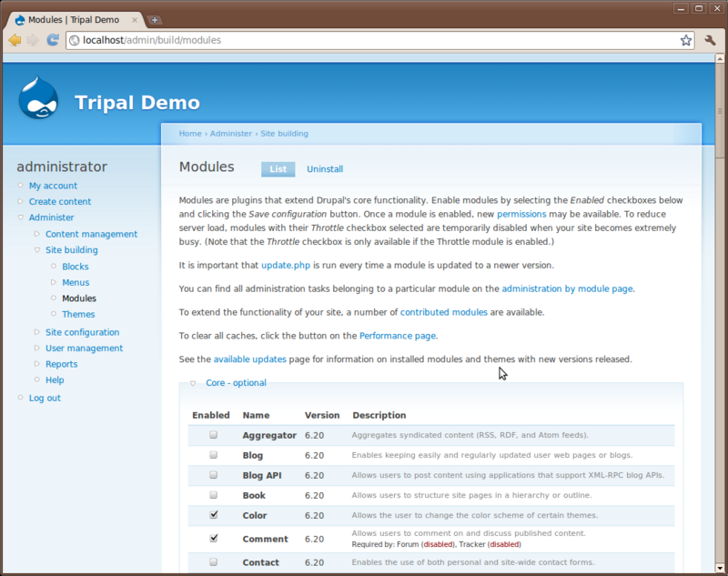The image size is (728, 576).
Task: Expand Site configuration menu arrow
Action: (x=37, y=332)
